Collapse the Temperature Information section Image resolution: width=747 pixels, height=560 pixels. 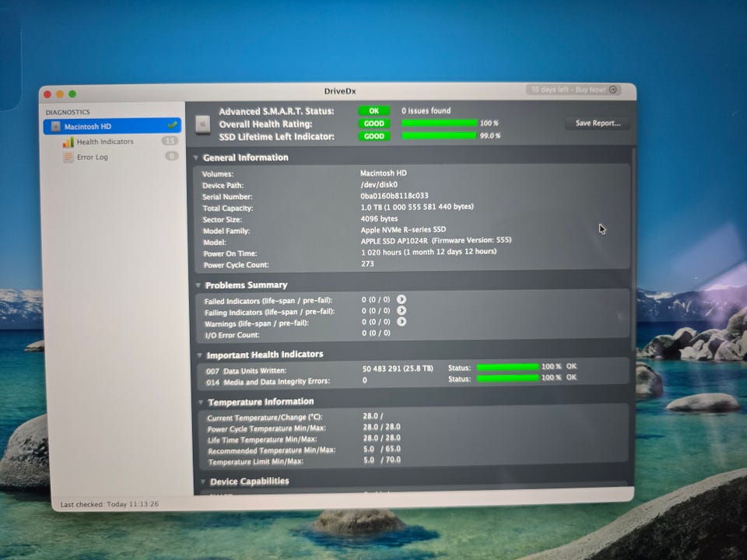201,402
